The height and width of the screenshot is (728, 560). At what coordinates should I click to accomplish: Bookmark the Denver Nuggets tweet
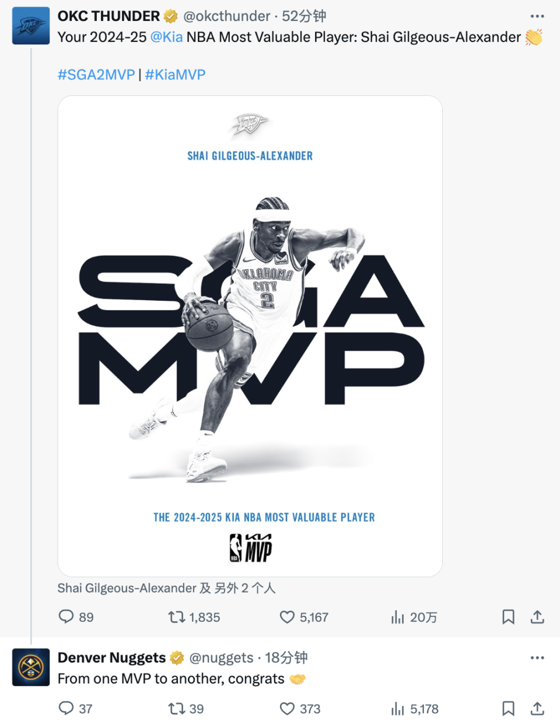508,709
